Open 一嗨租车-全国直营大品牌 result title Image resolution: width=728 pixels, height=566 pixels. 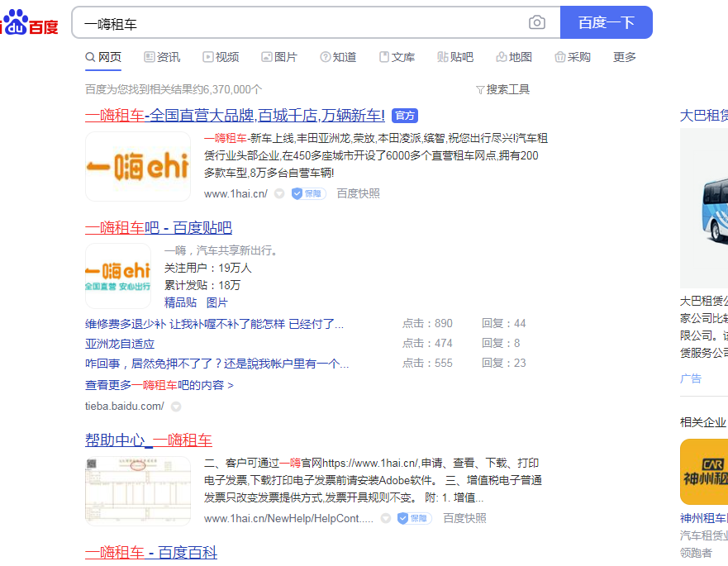pyautogui.click(x=235, y=115)
